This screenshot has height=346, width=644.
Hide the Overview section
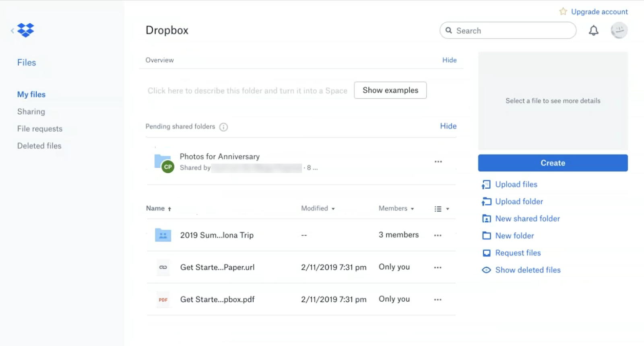(x=449, y=60)
